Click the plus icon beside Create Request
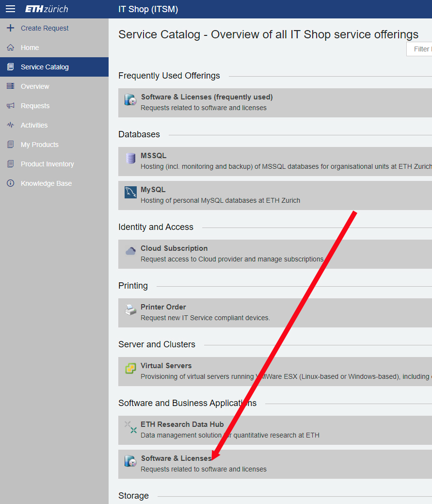Screen dimensions: 432x504 [x=11, y=28]
